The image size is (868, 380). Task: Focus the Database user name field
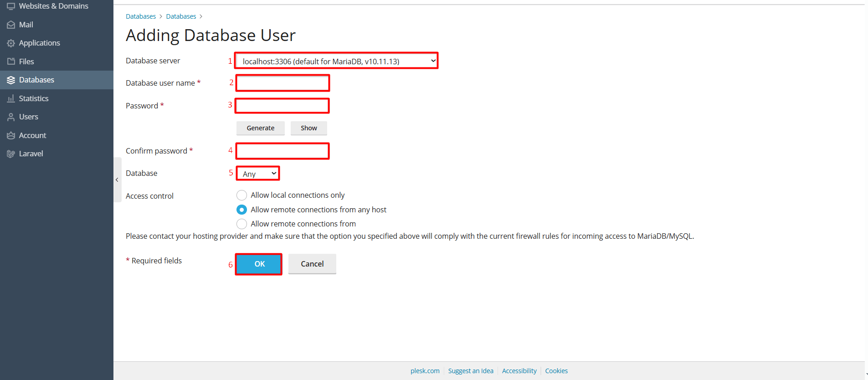pyautogui.click(x=282, y=83)
